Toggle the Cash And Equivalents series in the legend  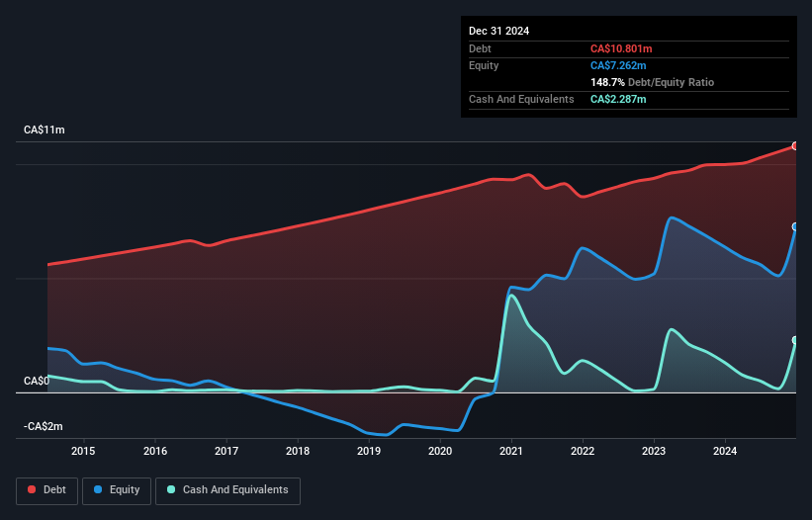[227, 490]
